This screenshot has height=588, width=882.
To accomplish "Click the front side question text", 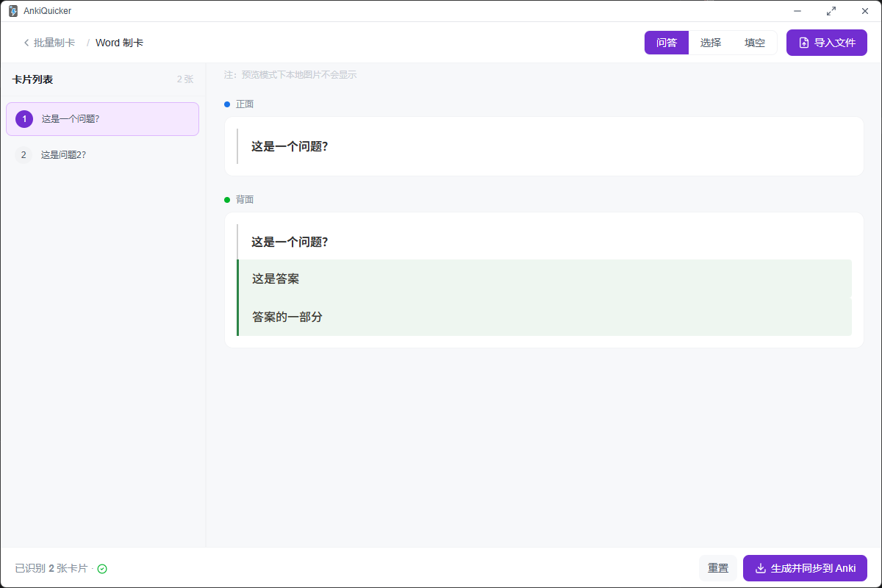I will (290, 146).
